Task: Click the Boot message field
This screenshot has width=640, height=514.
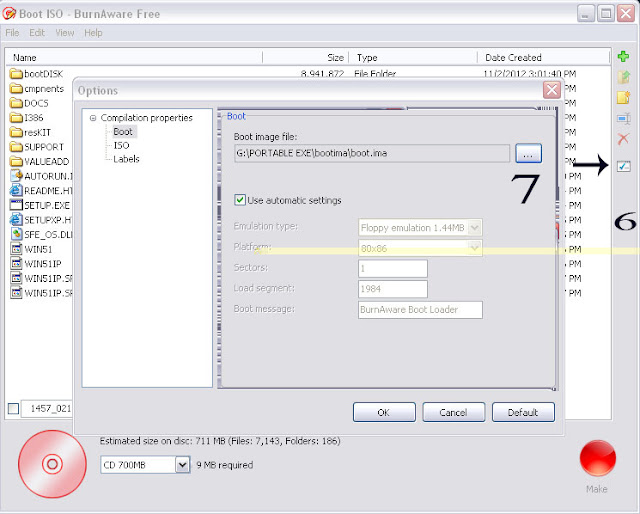Action: [x=420, y=310]
